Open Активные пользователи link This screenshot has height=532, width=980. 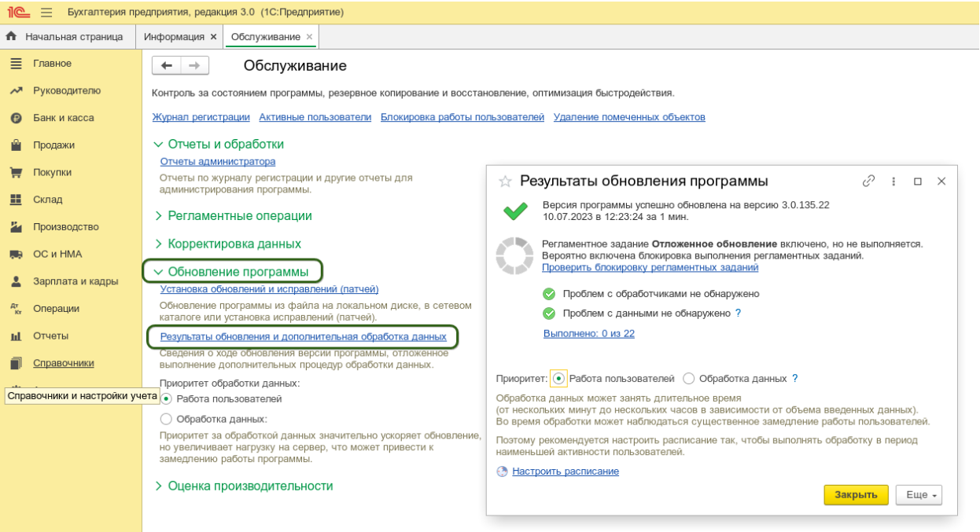(x=315, y=117)
